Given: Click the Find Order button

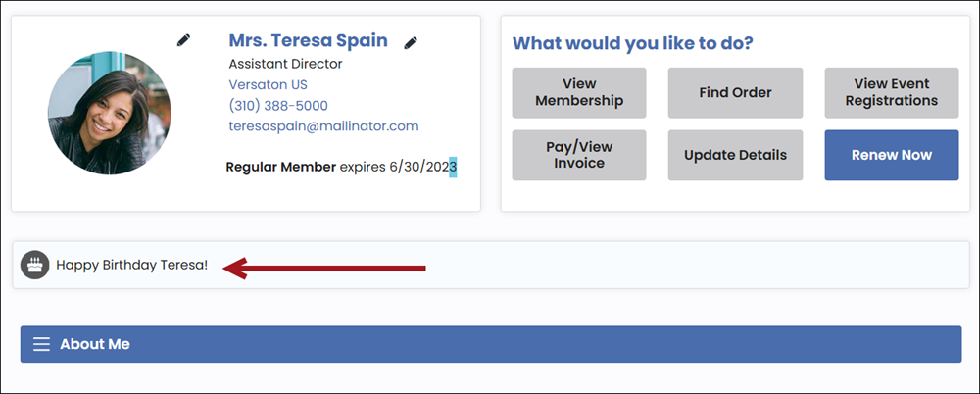Looking at the screenshot, I should (x=735, y=92).
